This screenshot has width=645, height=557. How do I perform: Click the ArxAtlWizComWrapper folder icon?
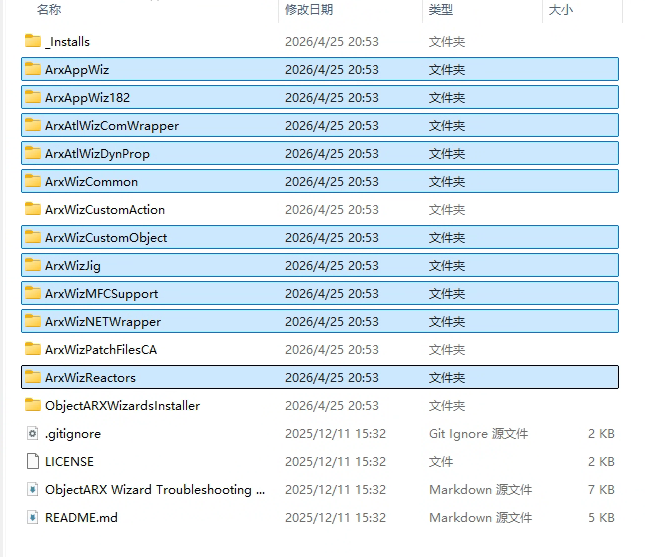click(x=32, y=125)
